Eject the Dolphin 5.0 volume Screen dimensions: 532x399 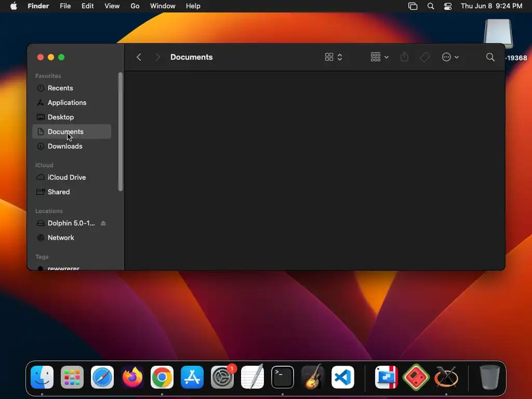[103, 223]
